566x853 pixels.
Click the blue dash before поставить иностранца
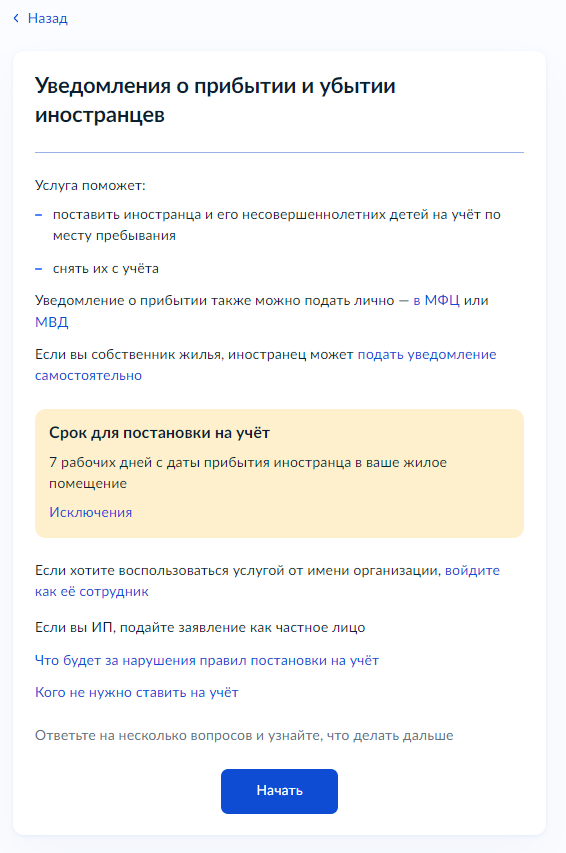39,215
